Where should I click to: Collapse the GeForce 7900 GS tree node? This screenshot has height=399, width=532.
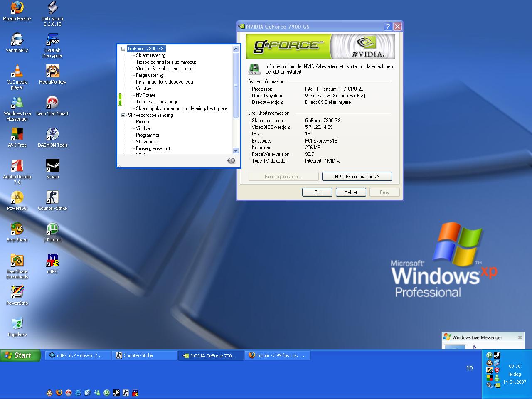pyautogui.click(x=123, y=49)
